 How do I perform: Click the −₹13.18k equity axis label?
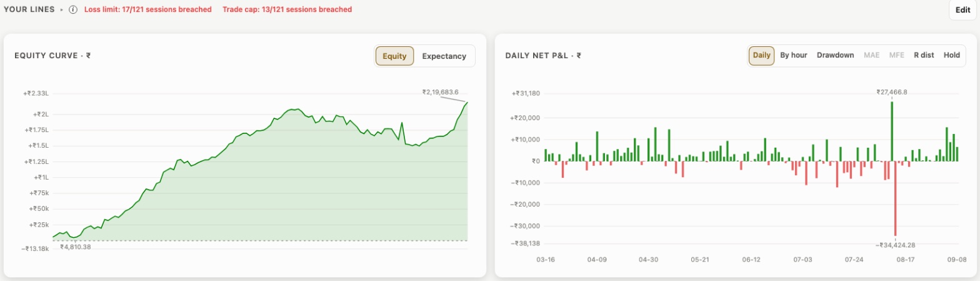pos(34,248)
